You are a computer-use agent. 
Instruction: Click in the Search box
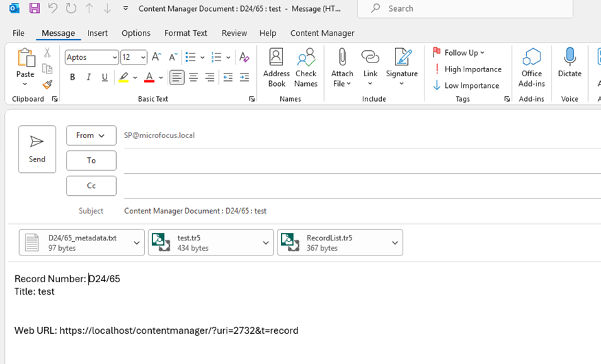(x=465, y=8)
